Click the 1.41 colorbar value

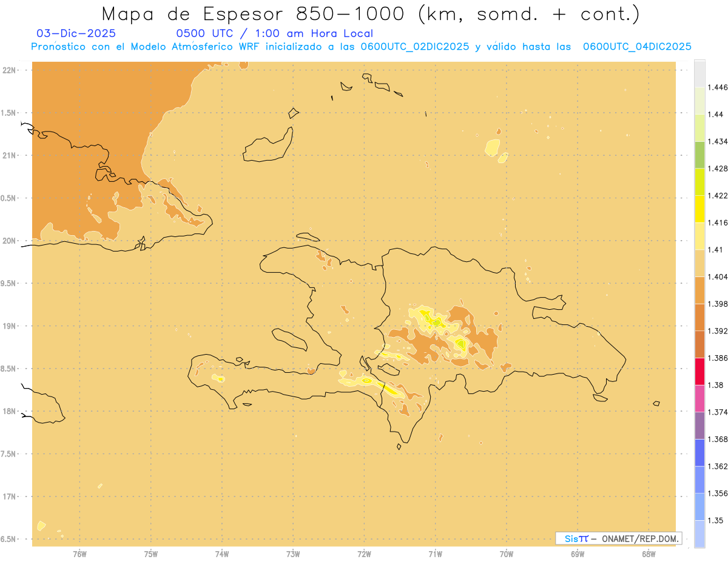click(x=716, y=250)
